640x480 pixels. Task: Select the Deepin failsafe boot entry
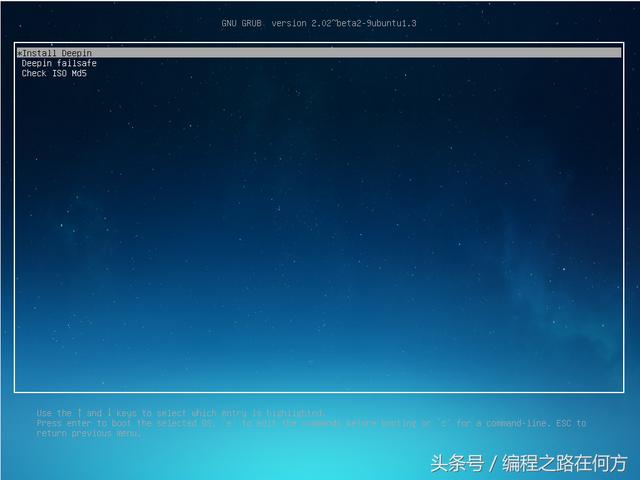[59, 63]
